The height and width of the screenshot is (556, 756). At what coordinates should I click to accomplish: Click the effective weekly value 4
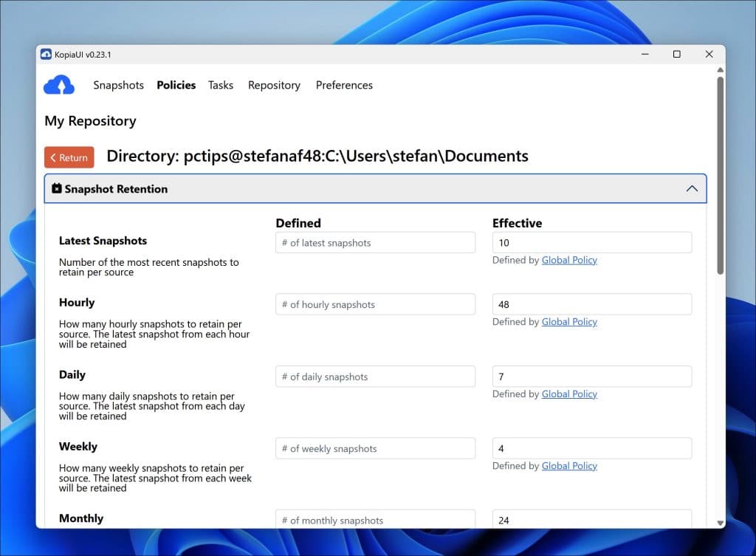click(x=592, y=448)
